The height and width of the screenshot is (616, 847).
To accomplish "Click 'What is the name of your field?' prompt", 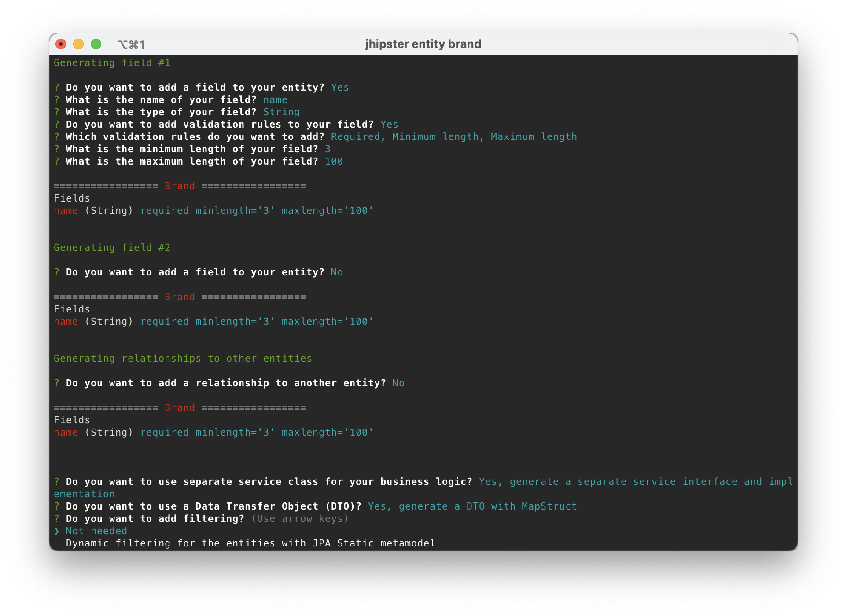I will coord(161,100).
